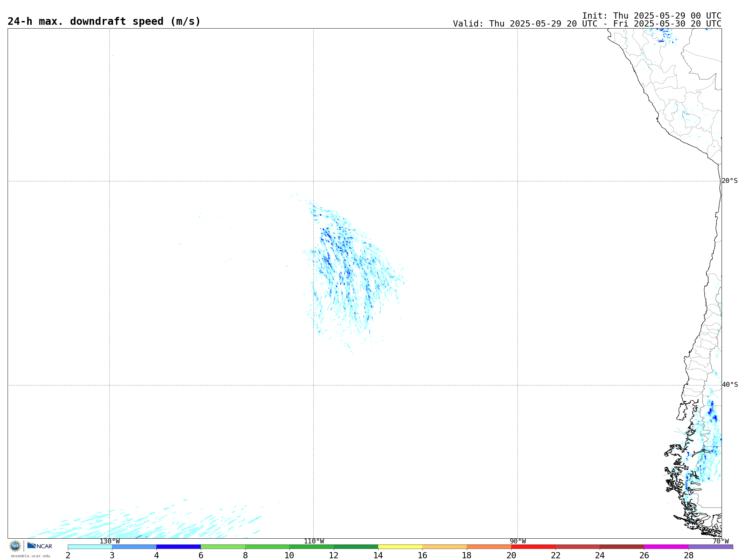Click the colorbar tick label '10'
The height and width of the screenshot is (560, 744).
[x=289, y=556]
